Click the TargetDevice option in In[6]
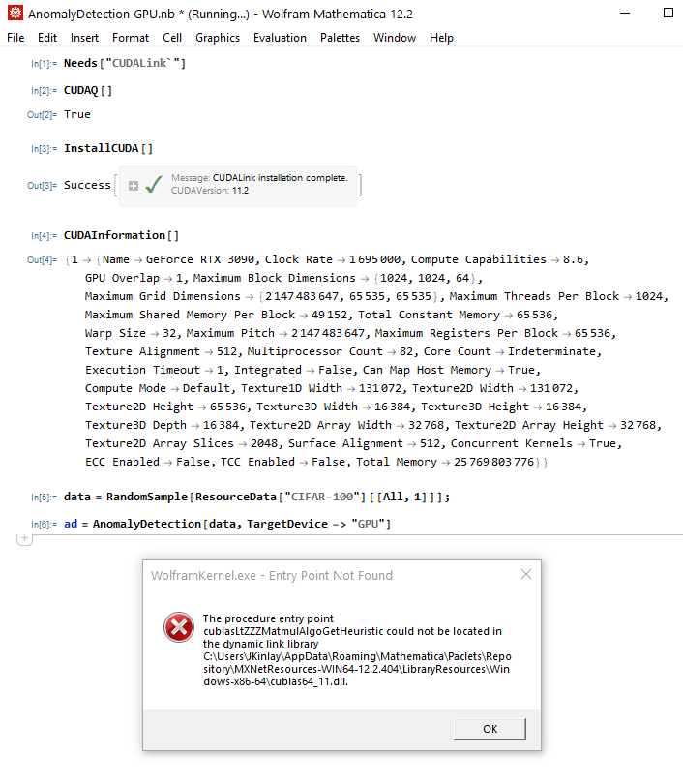Viewport: 683px width, 784px height. (287, 524)
